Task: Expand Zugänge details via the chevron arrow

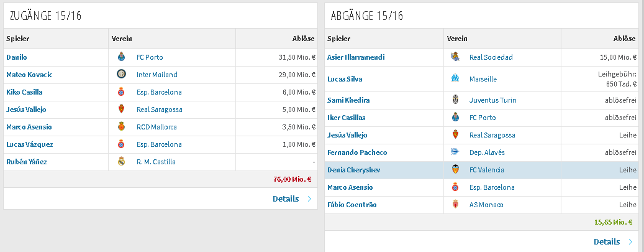Action: coord(309,199)
